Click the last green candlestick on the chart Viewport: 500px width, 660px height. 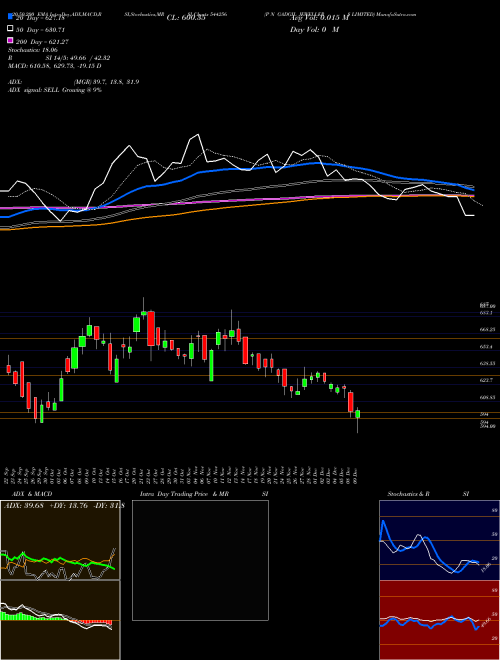[x=358, y=414]
